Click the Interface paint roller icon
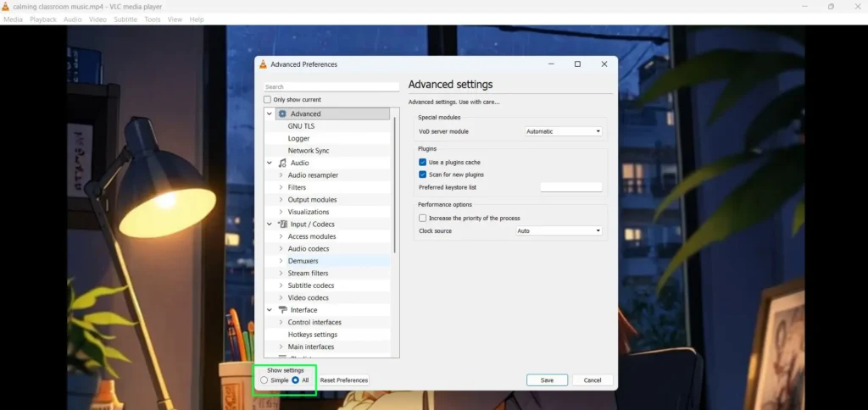 [282, 310]
